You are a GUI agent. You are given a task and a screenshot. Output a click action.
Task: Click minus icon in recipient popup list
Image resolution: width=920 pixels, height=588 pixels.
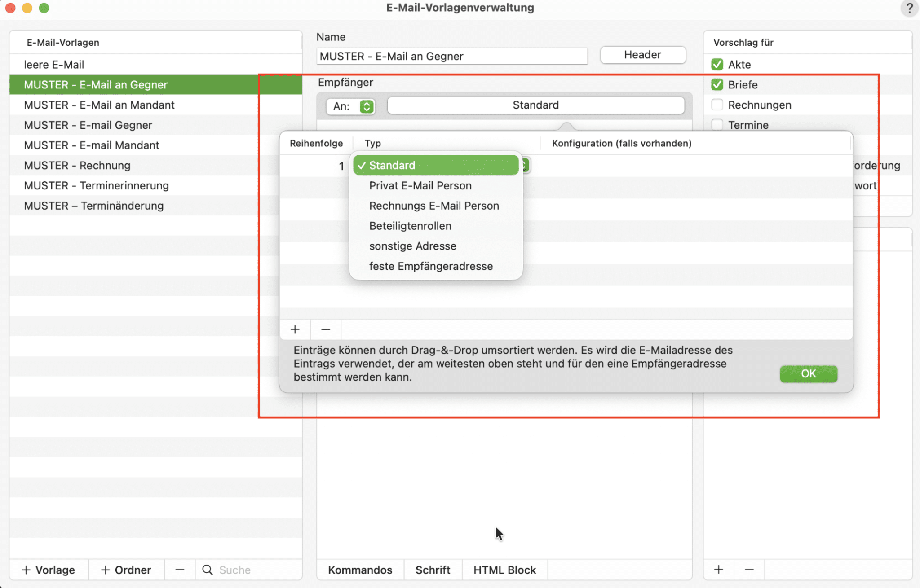coord(326,329)
